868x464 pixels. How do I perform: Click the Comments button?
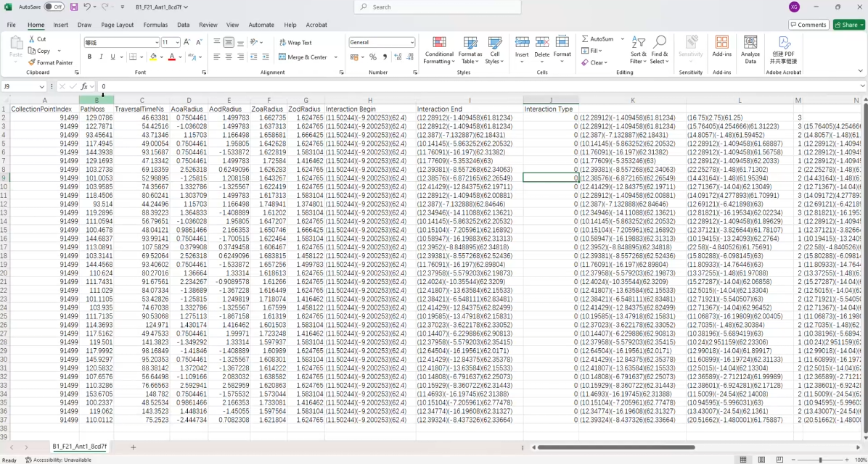(x=808, y=25)
